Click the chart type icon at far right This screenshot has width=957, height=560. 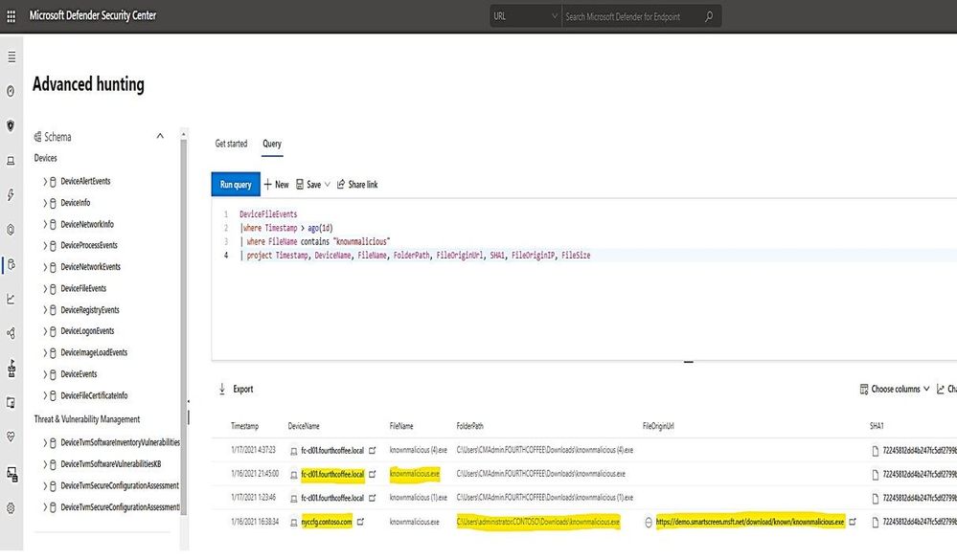point(941,389)
